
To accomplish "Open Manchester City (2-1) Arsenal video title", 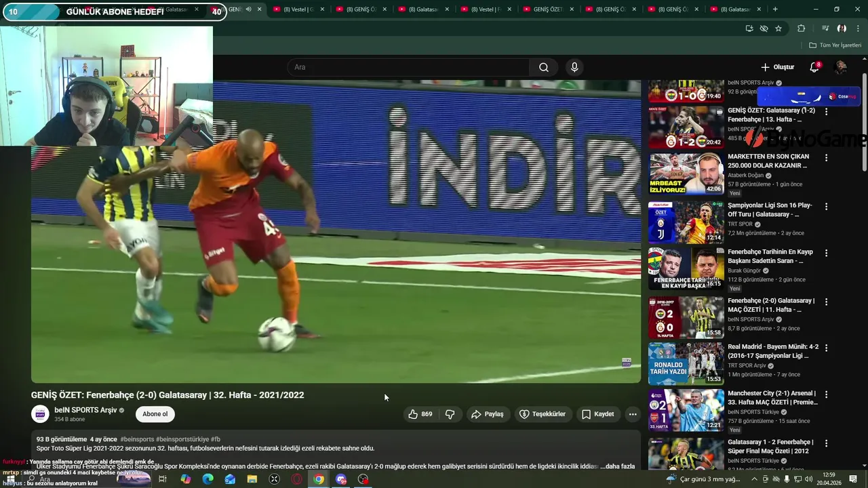I will coord(772,397).
